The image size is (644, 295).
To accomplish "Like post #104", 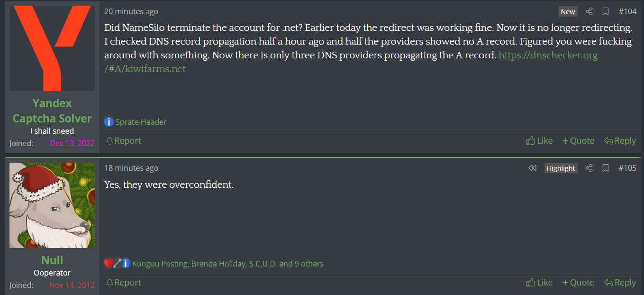I will tap(539, 140).
